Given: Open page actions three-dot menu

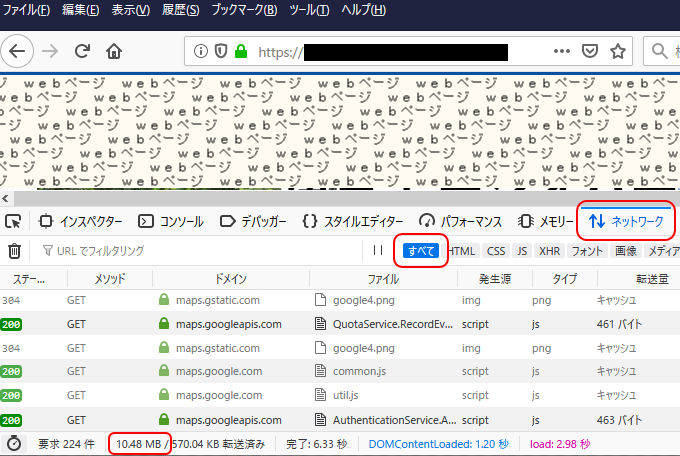Looking at the screenshot, I should click(562, 51).
